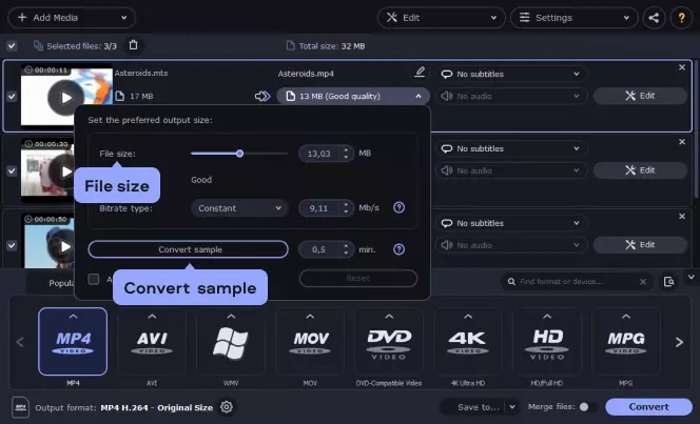
Task: Open the Bitrate type Constant dropdown
Action: (x=238, y=208)
